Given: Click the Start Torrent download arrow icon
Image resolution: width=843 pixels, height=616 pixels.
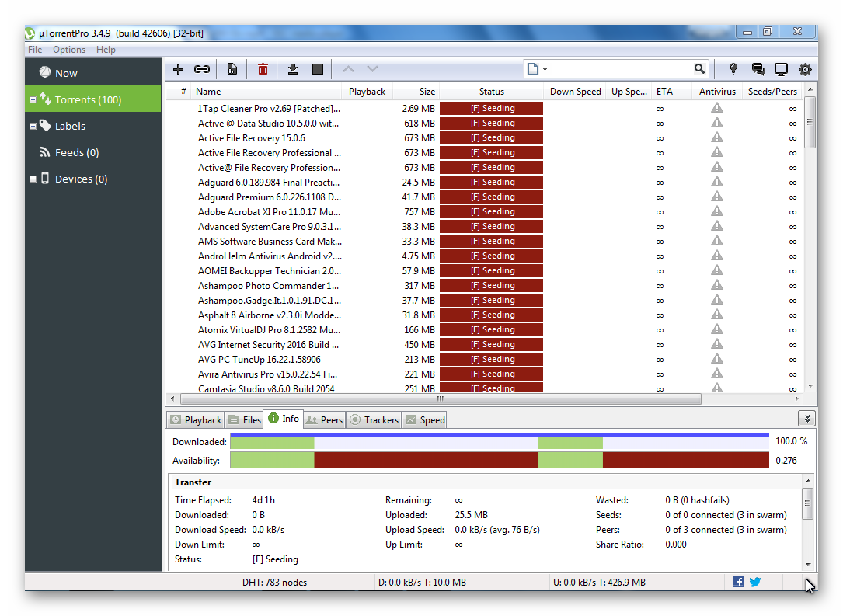Looking at the screenshot, I should (292, 69).
